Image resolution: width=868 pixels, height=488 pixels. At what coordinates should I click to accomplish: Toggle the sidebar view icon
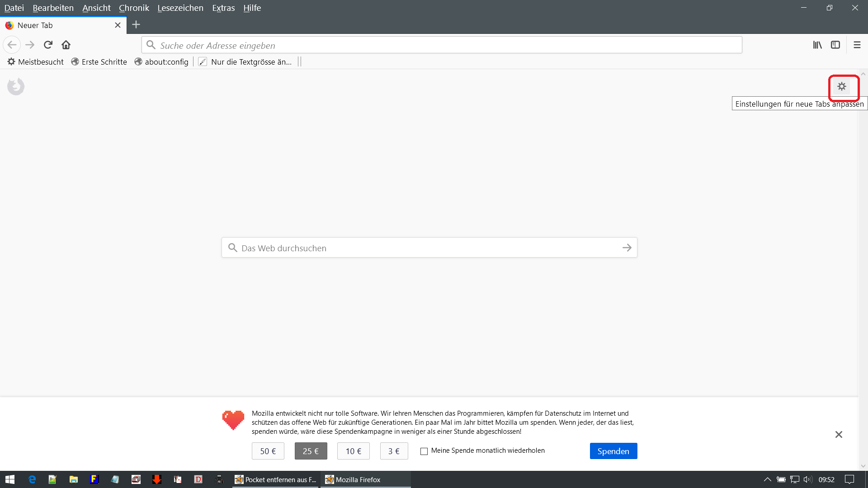tap(835, 45)
